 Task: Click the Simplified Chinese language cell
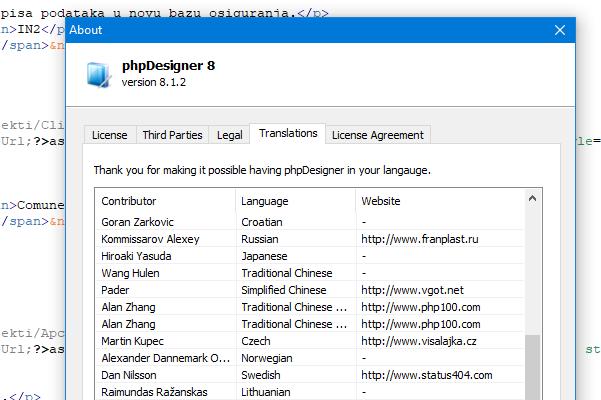point(284,290)
